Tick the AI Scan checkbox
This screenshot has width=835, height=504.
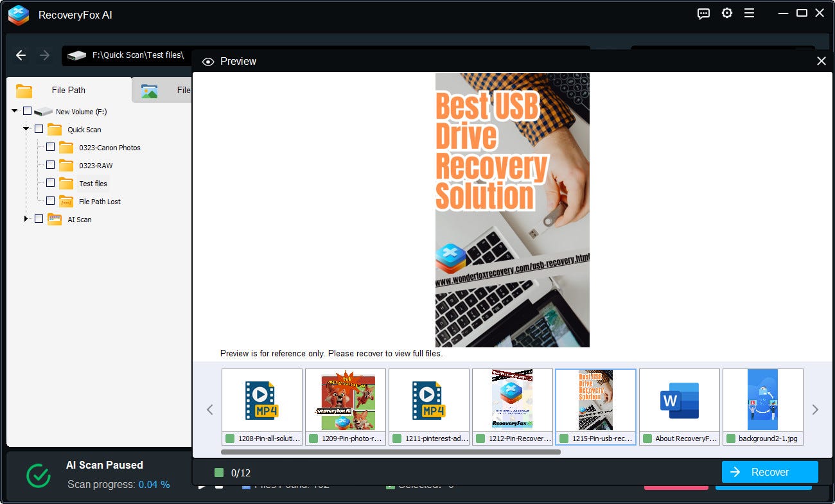[x=39, y=219]
